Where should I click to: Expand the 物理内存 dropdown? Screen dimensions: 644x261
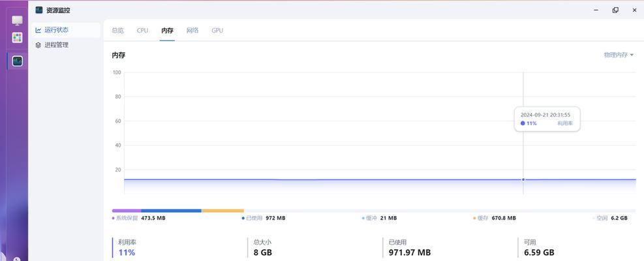click(619, 55)
